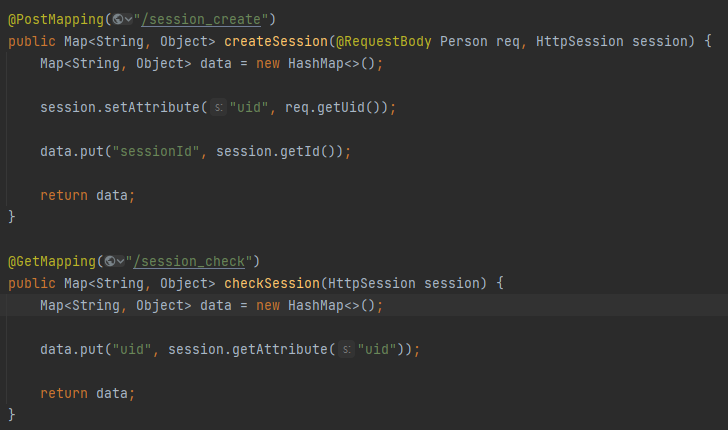The image size is (728, 430).
Task: Open the URL dropdown arrow in PostMapping
Action: (129, 20)
